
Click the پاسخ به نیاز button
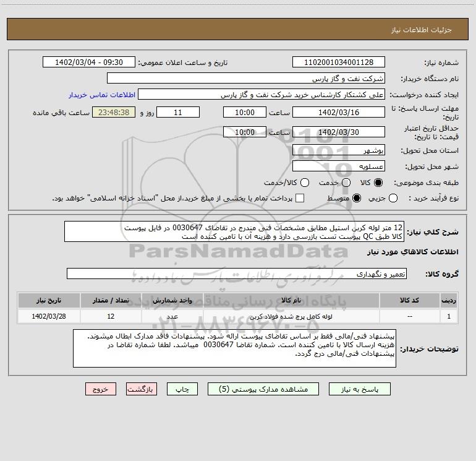tap(360, 389)
